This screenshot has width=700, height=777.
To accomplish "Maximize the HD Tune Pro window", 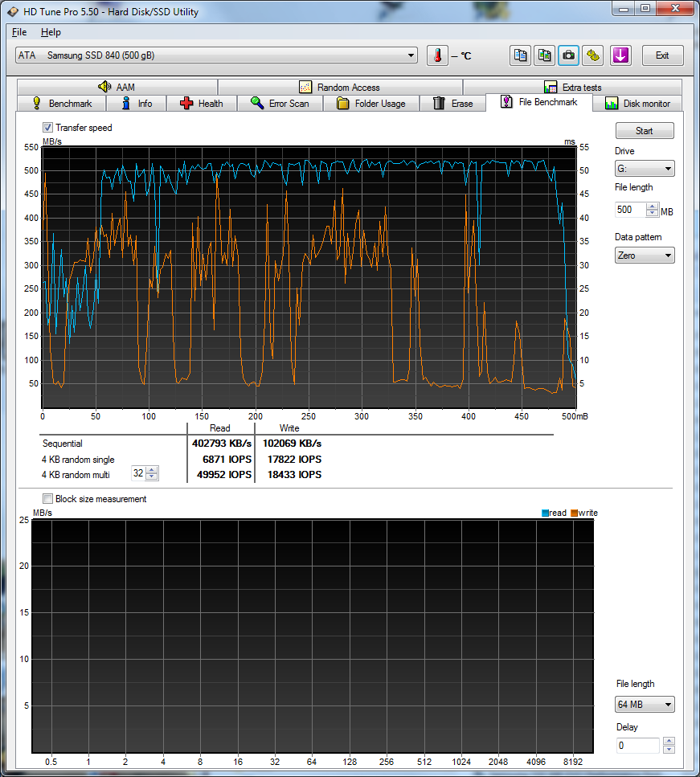I will [645, 8].
